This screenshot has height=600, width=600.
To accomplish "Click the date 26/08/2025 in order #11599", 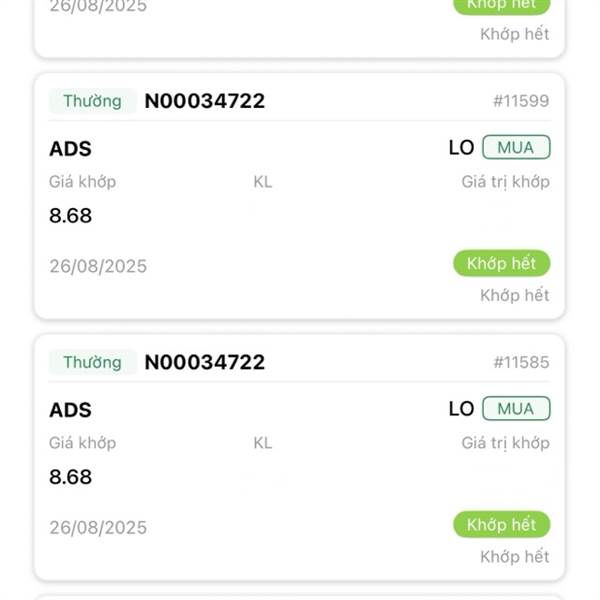I will click(98, 266).
